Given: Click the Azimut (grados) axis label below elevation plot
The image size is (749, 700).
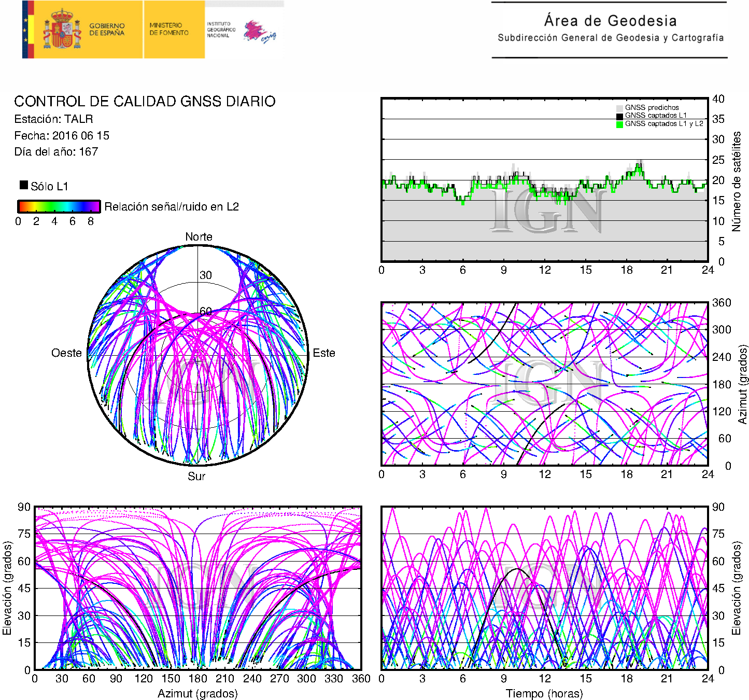Looking at the screenshot, I should [x=197, y=693].
